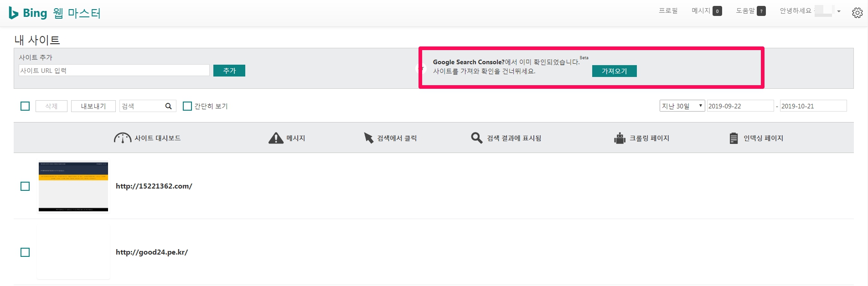868x286 pixels.
Task: Click the indexed pages document icon
Action: click(734, 138)
